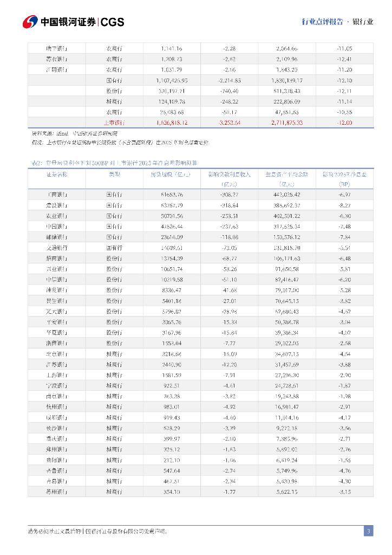Click the '-6.20' cell for 中信银行
The image size is (392, 555).
[x=344, y=280]
